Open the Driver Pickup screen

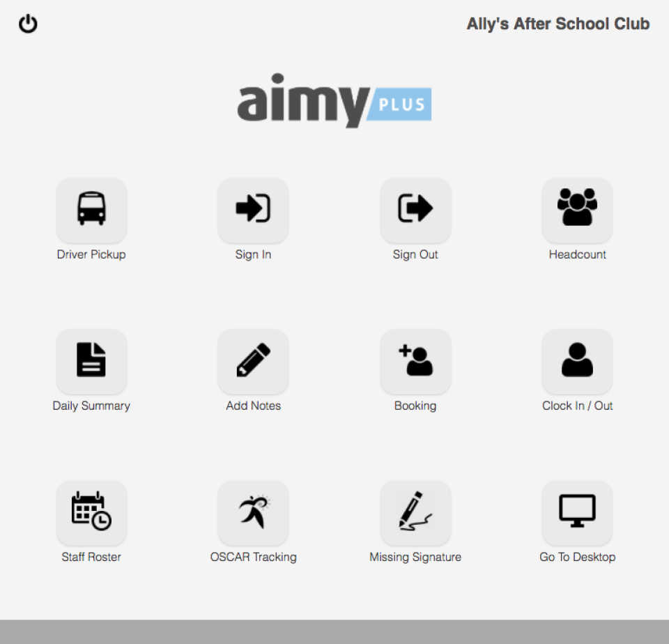[91, 210]
